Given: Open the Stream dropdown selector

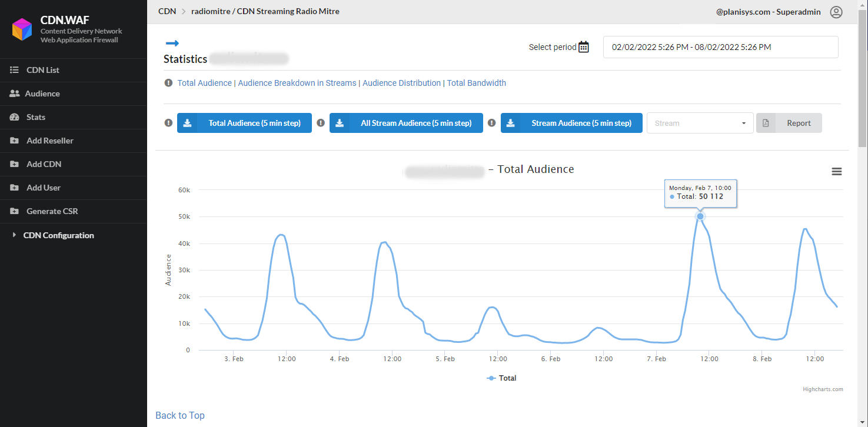Looking at the screenshot, I should tap(700, 123).
